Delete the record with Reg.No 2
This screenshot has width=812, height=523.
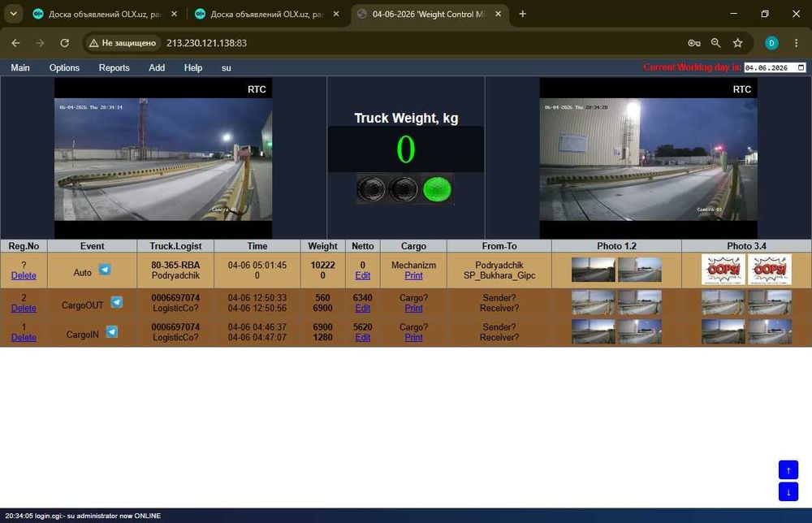[x=24, y=308]
